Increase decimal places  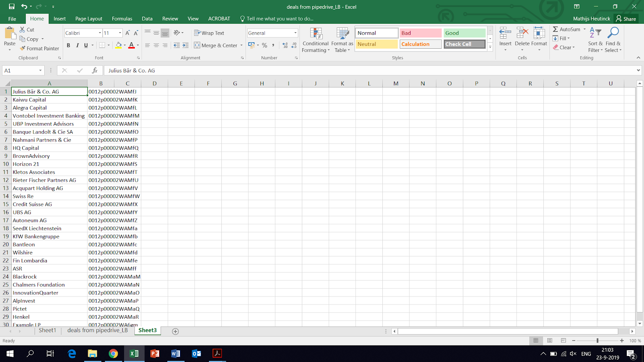285,45
